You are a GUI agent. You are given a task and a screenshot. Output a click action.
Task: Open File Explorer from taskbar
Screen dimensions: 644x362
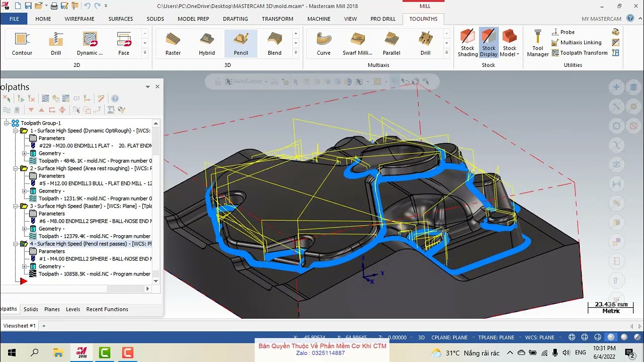click(x=58, y=352)
